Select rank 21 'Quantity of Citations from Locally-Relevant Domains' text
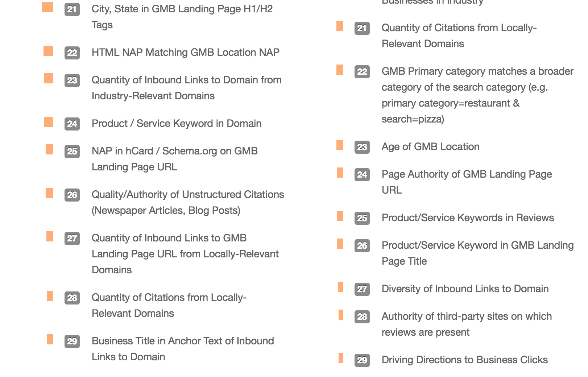Image resolution: width=588 pixels, height=377 pixels. pyautogui.click(x=459, y=36)
